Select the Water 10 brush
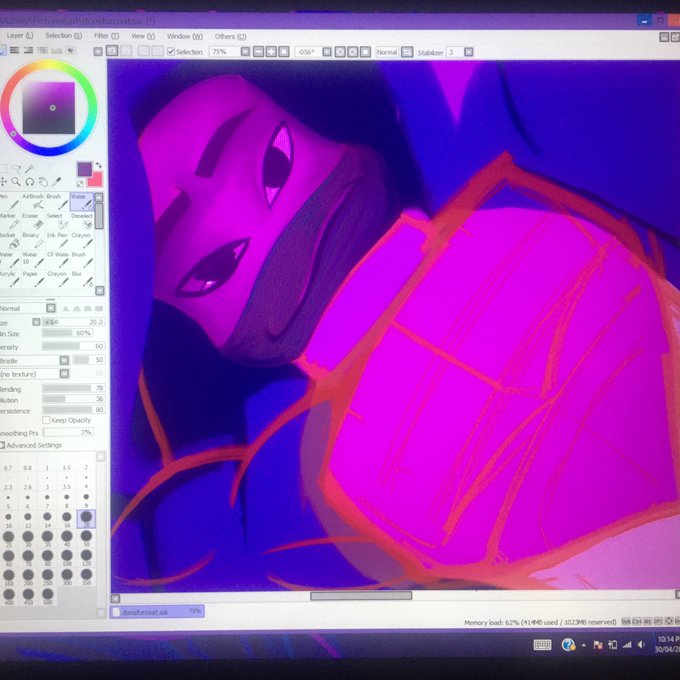Image resolution: width=680 pixels, height=680 pixels. 33,260
